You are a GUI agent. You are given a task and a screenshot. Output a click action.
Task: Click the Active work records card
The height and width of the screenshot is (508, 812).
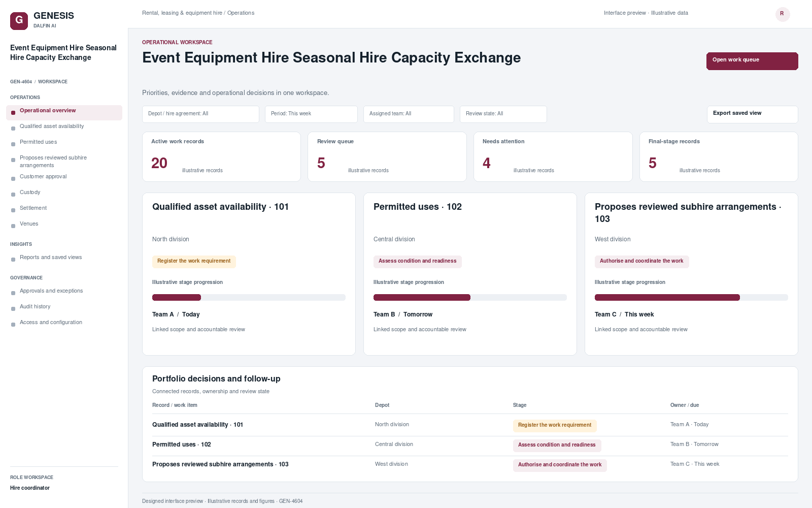click(x=221, y=157)
